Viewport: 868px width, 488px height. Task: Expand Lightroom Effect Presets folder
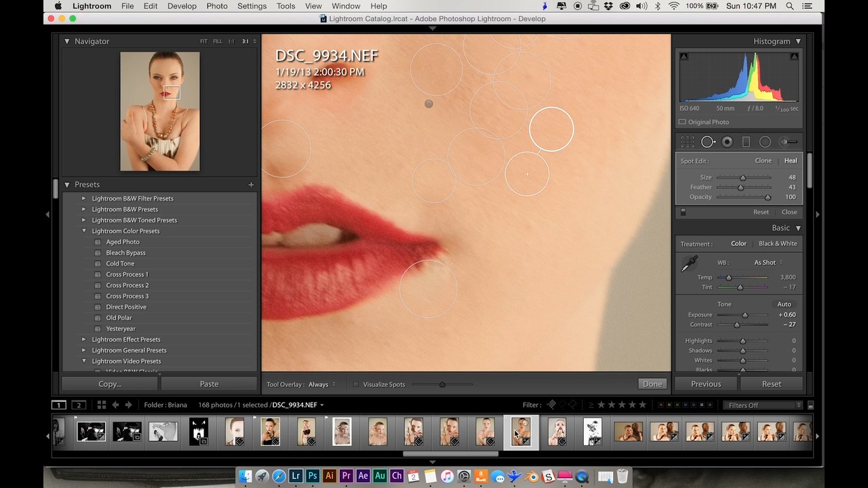pos(84,340)
